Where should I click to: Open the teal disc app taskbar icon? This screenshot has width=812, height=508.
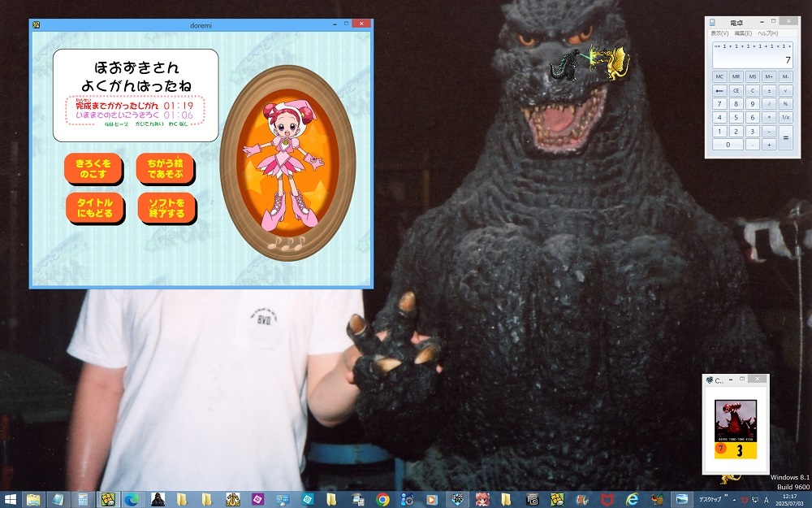308,500
